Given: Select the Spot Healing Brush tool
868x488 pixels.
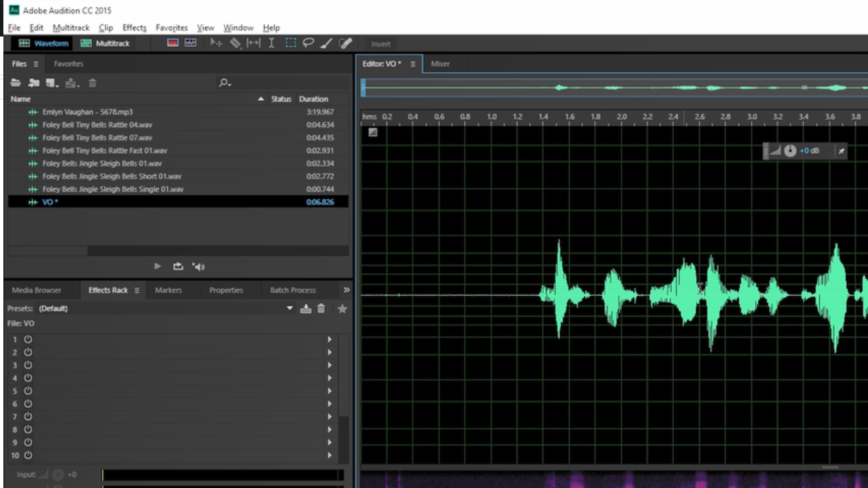Looking at the screenshot, I should (x=344, y=43).
